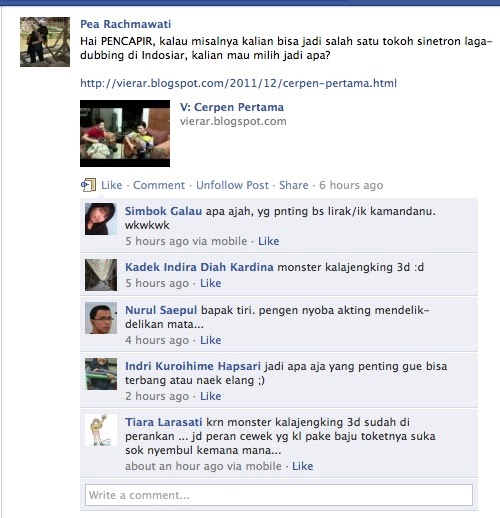Open Nurul Saepul's avatar photo

(x=101, y=318)
